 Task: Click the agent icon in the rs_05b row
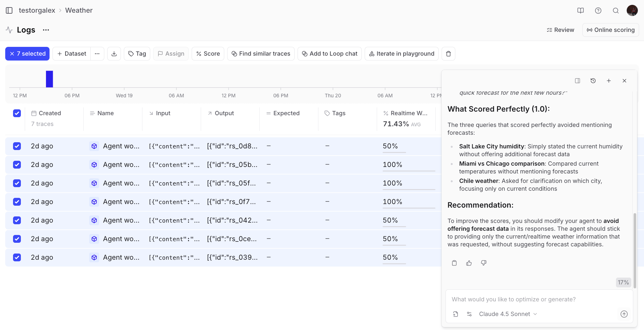pos(94,165)
